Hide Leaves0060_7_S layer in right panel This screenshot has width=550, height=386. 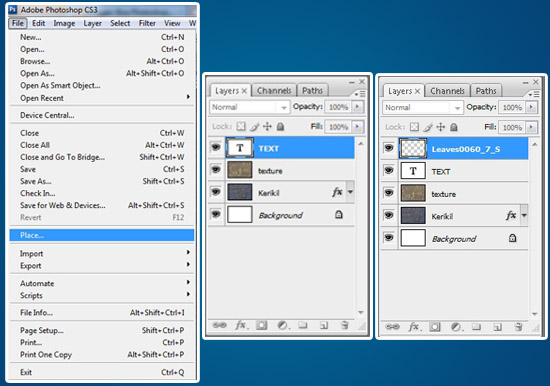[x=389, y=147]
